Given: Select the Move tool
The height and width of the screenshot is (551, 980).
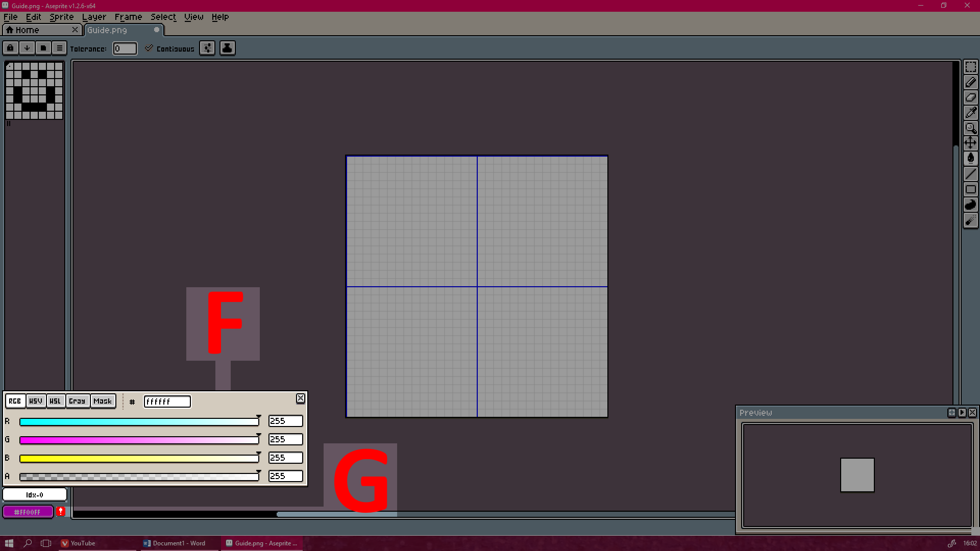Looking at the screenshot, I should (970, 143).
